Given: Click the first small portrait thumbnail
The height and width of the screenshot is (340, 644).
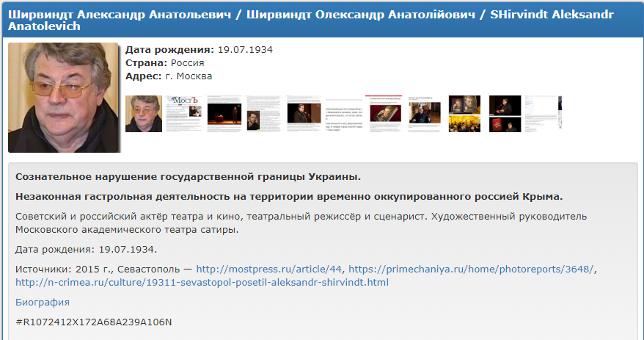Looking at the screenshot, I should tap(144, 114).
